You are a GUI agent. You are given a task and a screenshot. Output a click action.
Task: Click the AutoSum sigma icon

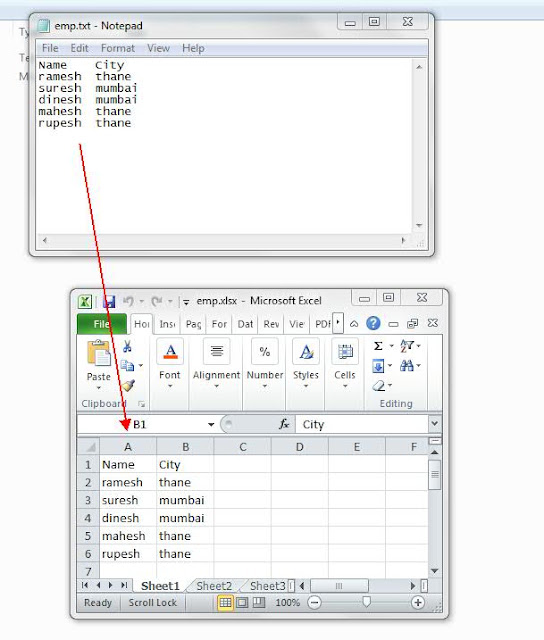click(x=378, y=346)
